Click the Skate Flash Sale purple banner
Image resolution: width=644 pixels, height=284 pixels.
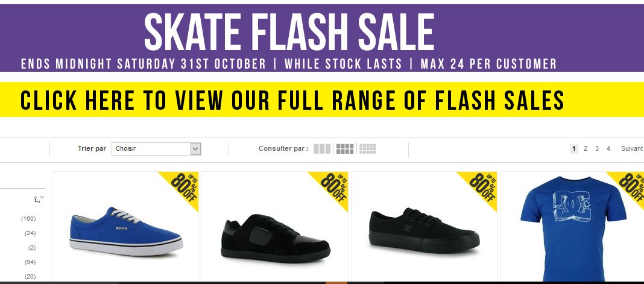point(289,36)
